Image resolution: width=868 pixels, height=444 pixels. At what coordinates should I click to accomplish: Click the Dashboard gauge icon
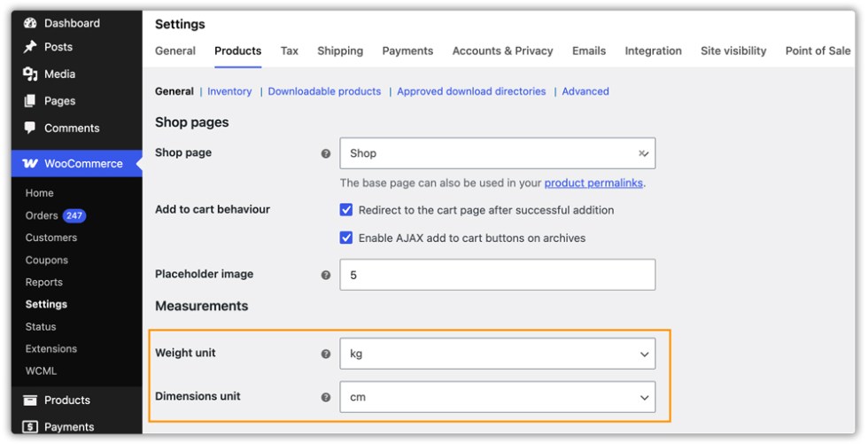point(30,23)
